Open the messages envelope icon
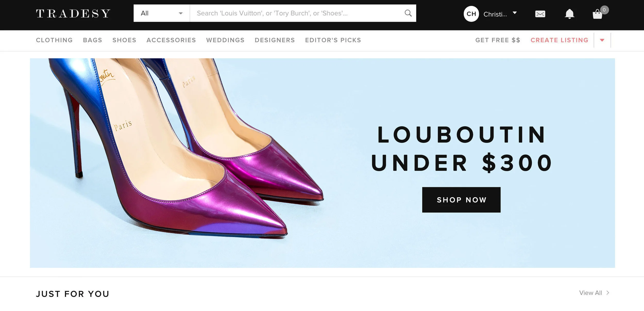644x311 pixels. pos(540,14)
